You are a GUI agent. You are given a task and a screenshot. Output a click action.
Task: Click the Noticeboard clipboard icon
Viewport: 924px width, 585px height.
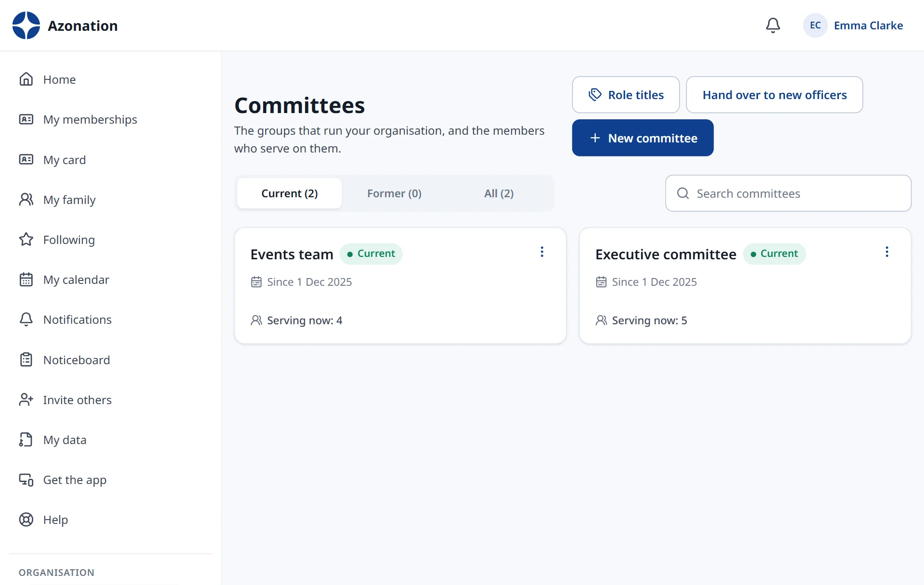(26, 360)
